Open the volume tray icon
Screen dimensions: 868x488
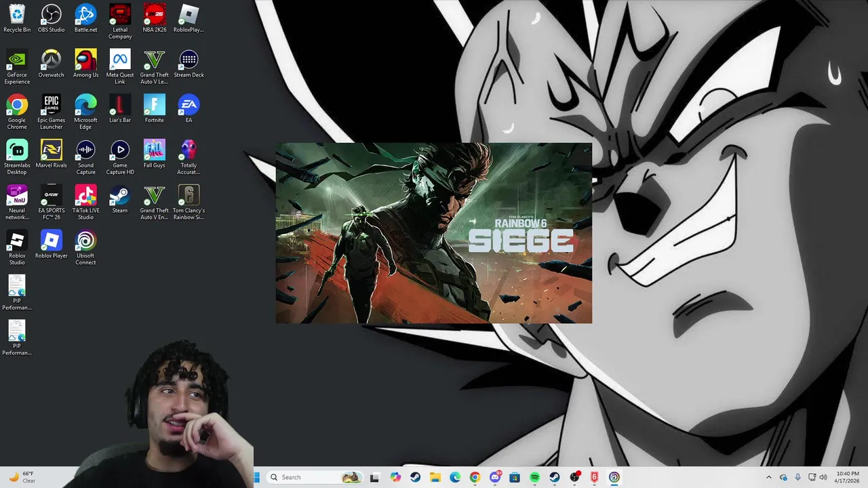pyautogui.click(x=823, y=477)
